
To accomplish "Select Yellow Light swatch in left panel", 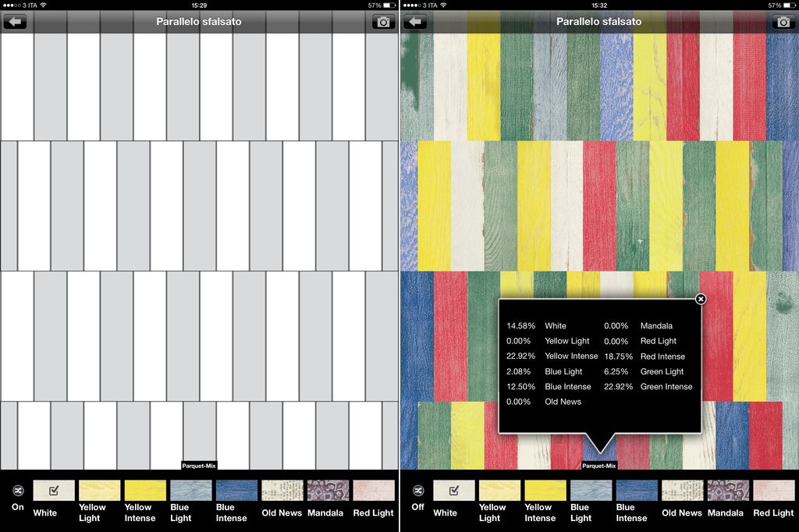I will click(x=99, y=491).
